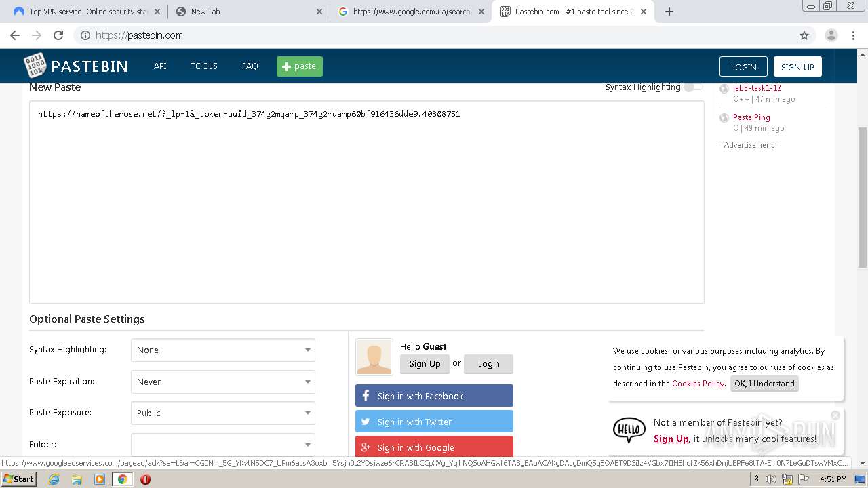The height and width of the screenshot is (488, 868).
Task: Open media player from the taskbar
Action: pos(100,479)
